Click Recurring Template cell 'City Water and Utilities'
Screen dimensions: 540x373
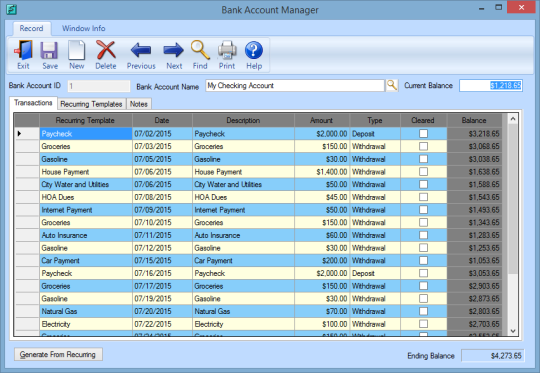[86, 185]
